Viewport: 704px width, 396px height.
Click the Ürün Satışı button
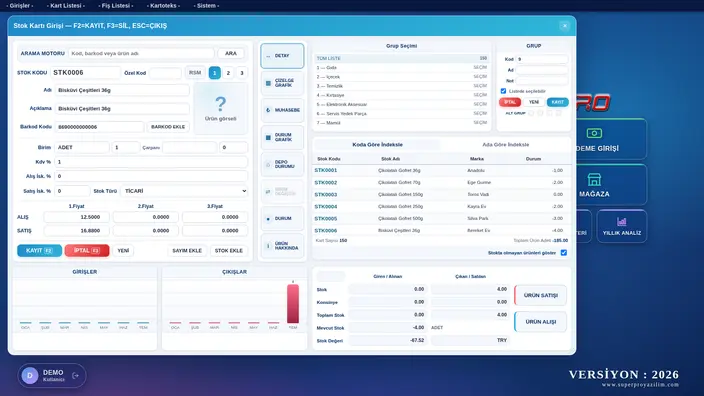[541, 295]
